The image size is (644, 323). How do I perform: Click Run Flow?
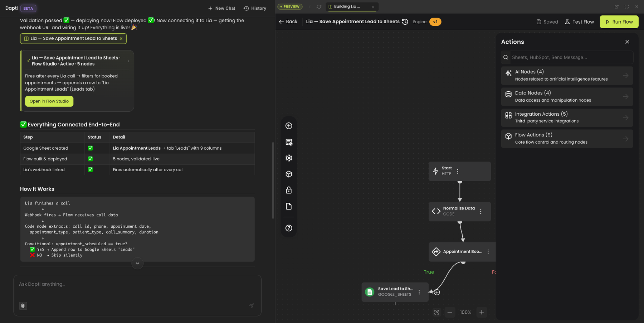(619, 22)
